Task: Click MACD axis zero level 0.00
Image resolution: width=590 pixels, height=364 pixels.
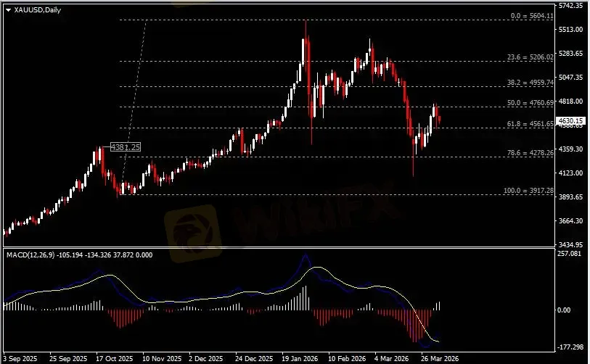Action: coord(564,310)
